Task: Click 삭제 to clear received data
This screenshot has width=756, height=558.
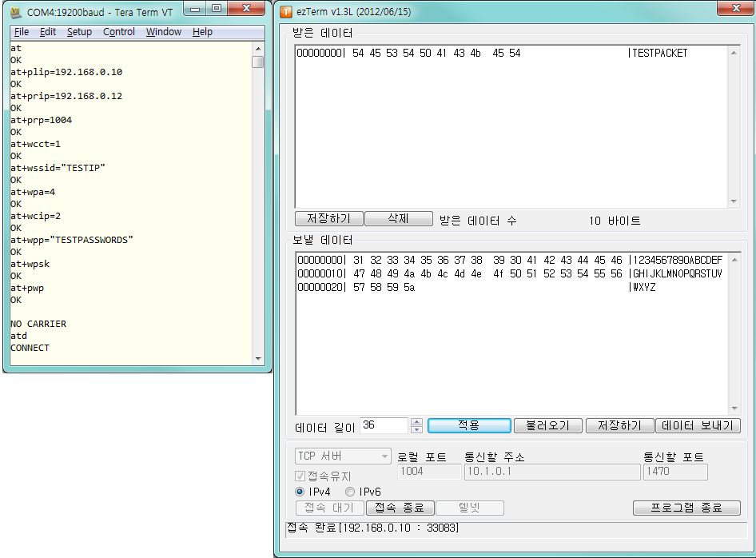Action: point(398,218)
